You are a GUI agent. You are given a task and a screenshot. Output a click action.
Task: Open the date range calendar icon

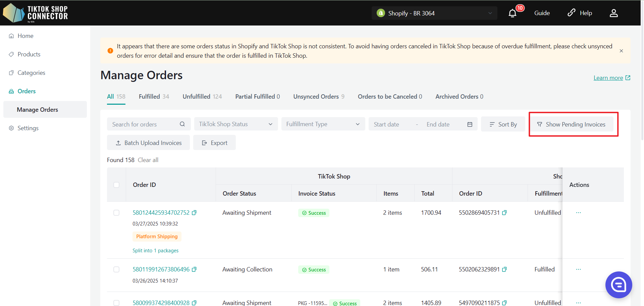click(x=470, y=124)
